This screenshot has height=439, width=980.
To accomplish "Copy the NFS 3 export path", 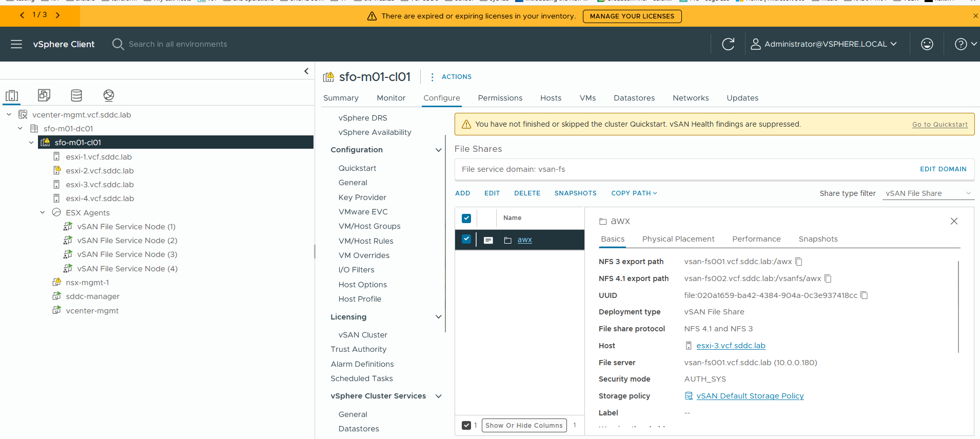I will tap(799, 262).
